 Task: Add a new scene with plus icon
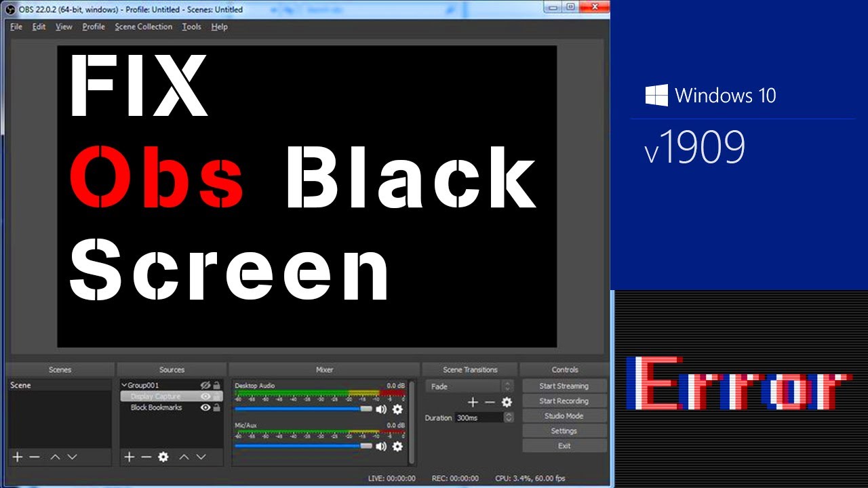tap(17, 457)
